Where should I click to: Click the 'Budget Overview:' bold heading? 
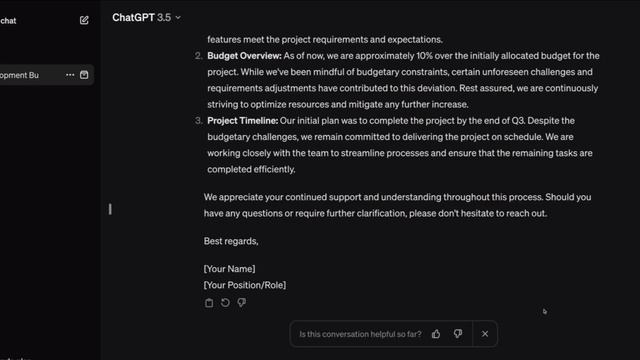244,56
